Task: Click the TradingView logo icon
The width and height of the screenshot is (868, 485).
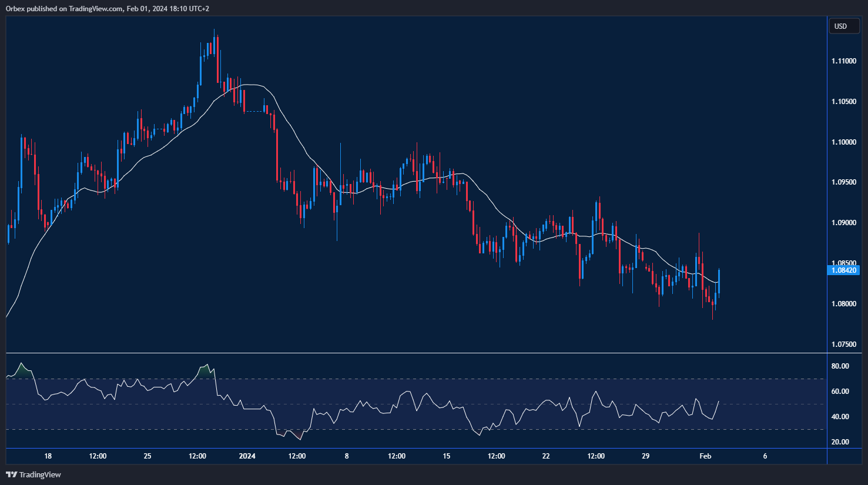Action: tap(11, 474)
